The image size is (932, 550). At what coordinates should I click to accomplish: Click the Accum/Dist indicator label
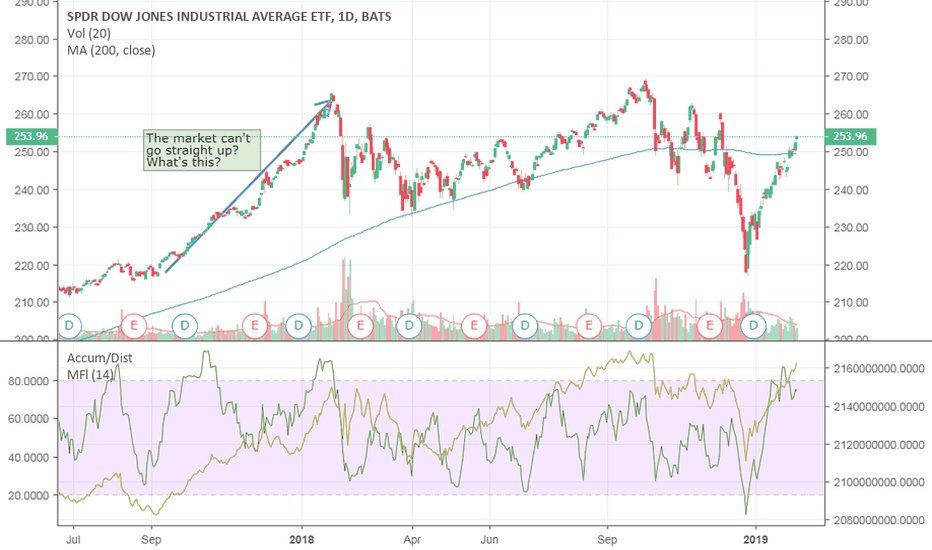click(99, 358)
